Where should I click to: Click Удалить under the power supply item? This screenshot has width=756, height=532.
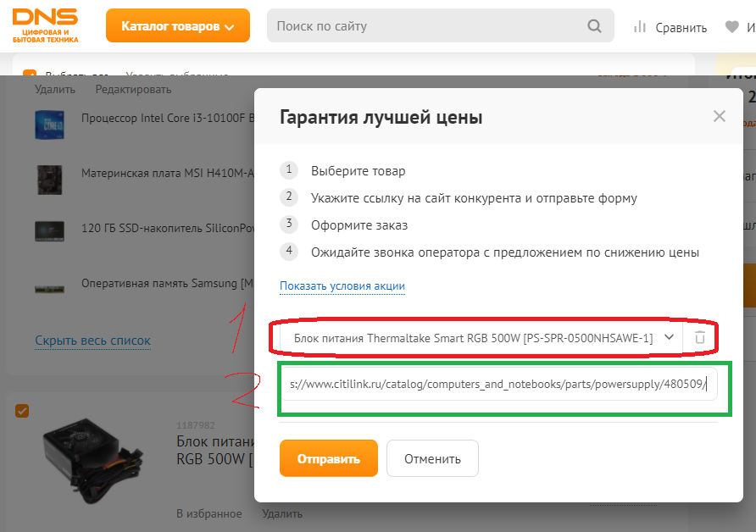click(282, 513)
